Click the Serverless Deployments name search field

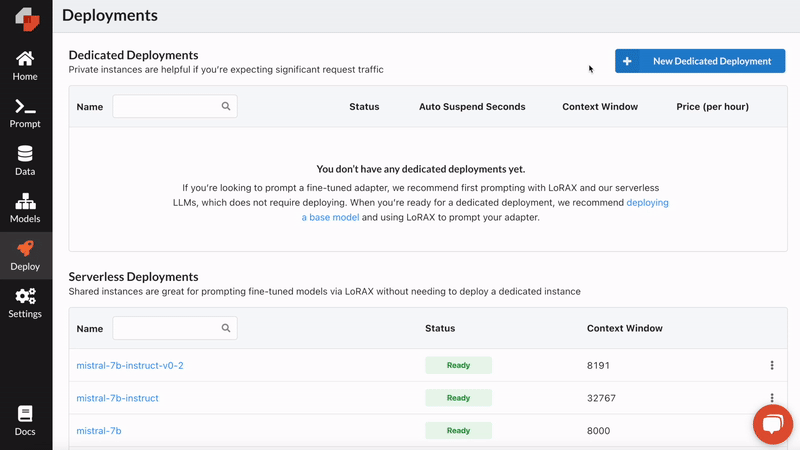[166, 328]
